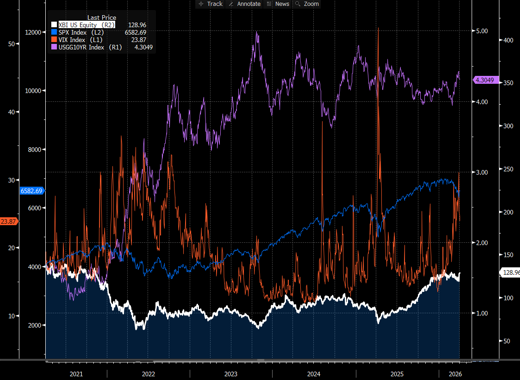Click the Track crosshair icon

tap(201, 4)
